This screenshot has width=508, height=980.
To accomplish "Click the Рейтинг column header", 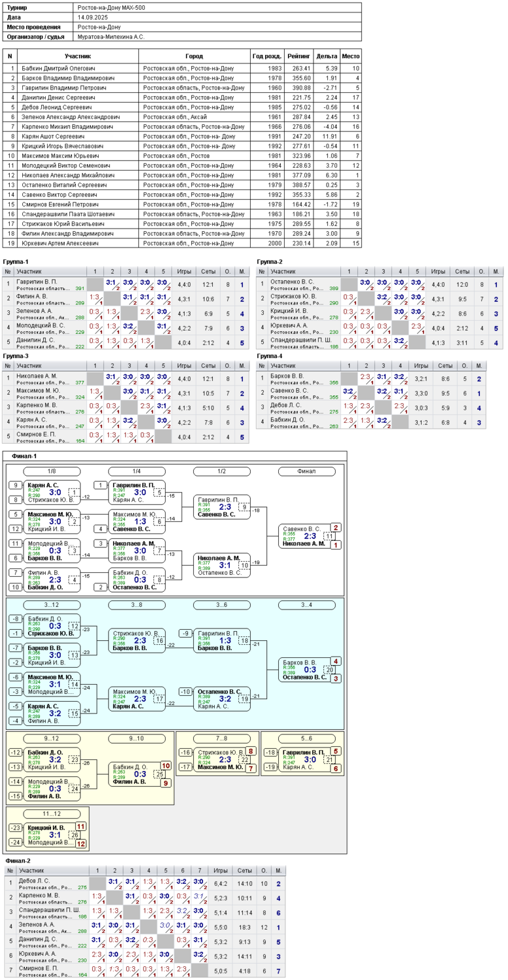I will coord(301,56).
